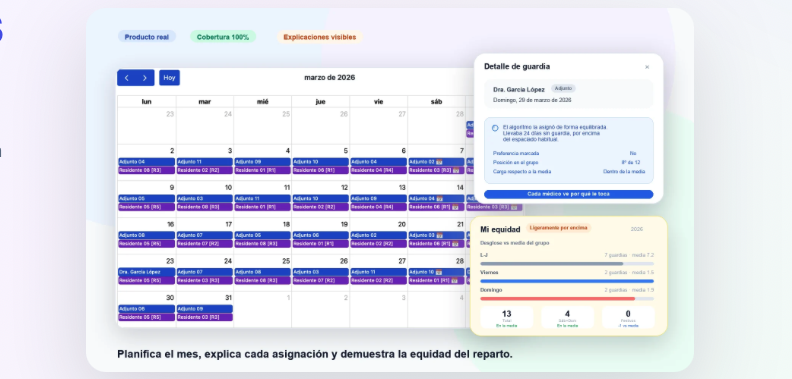Image resolution: width=792 pixels, height=379 pixels.
Task: Open Dra. García López shift on day 23
Action: click(146, 272)
